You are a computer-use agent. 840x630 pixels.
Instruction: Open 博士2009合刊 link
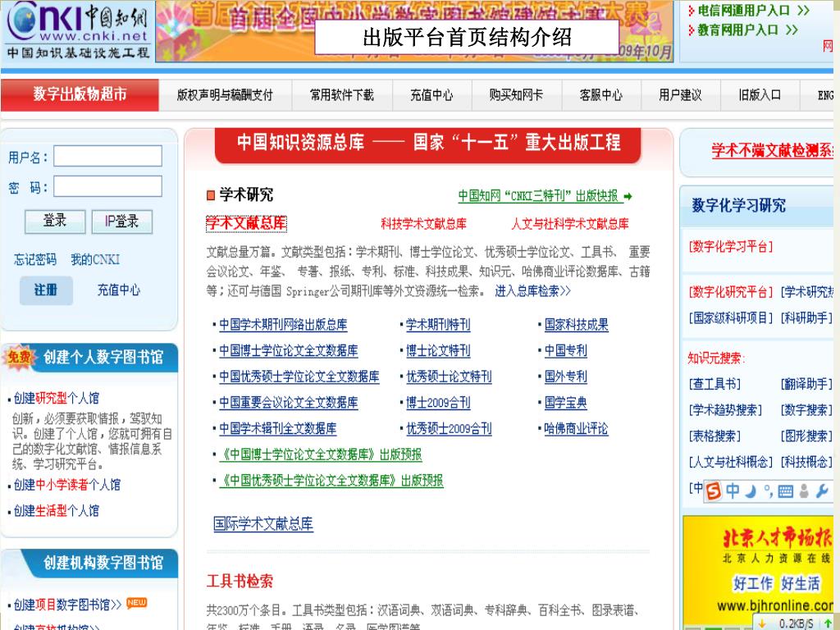[x=438, y=403]
